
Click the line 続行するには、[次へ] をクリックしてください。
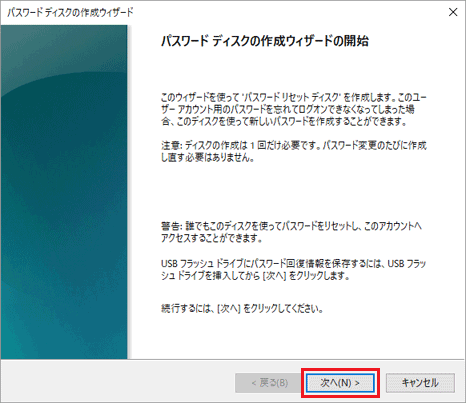pos(242,309)
